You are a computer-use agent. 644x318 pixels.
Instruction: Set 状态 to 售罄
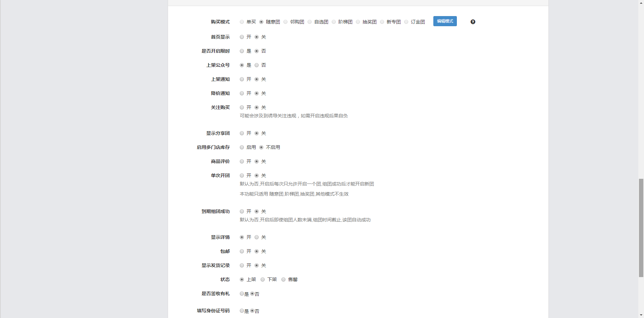(283, 279)
